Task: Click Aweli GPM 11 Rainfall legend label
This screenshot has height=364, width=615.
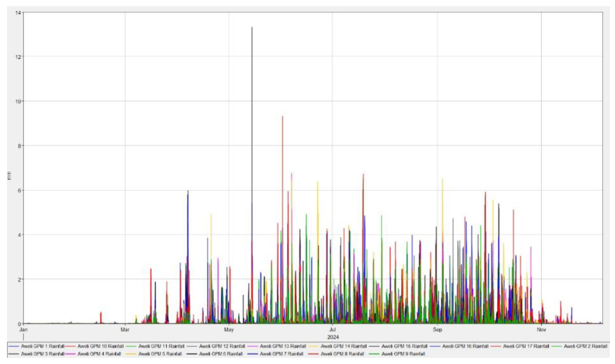Action: [161, 346]
